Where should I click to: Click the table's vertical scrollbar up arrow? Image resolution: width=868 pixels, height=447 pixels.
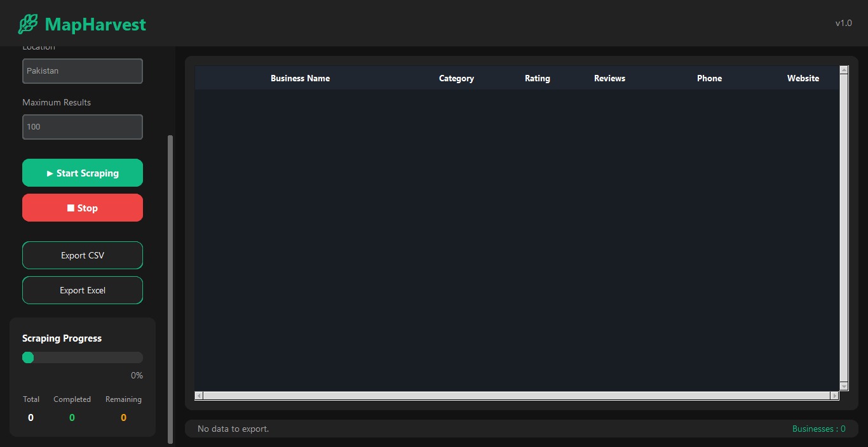[x=844, y=69]
